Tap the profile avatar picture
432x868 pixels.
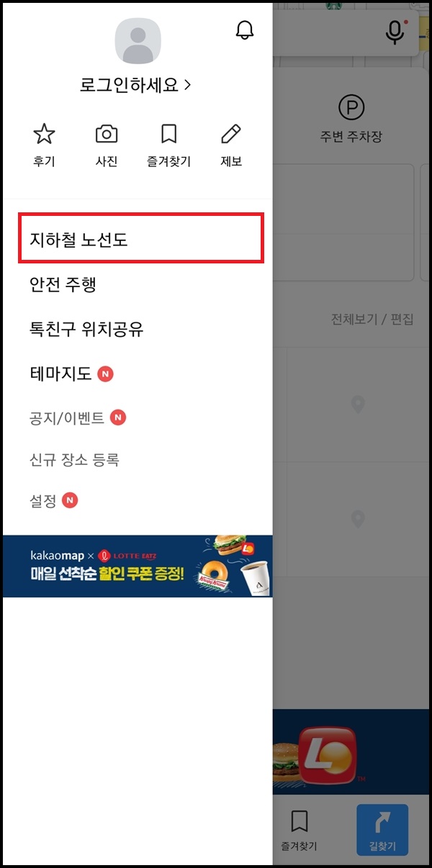(138, 41)
